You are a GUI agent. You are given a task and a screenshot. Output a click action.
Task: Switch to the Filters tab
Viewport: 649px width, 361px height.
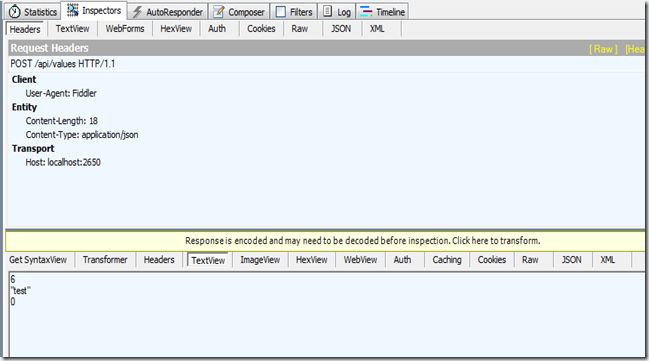[x=294, y=12]
